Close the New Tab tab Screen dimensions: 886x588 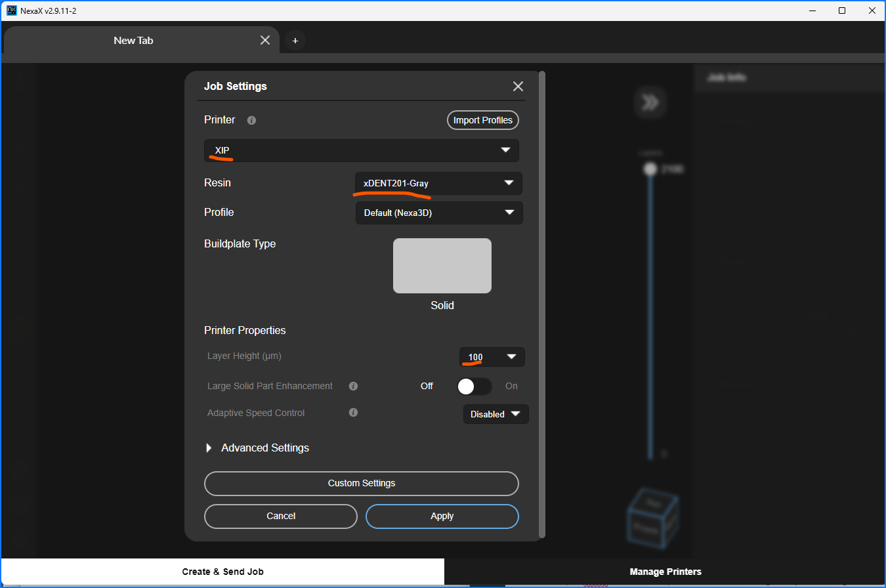point(265,40)
